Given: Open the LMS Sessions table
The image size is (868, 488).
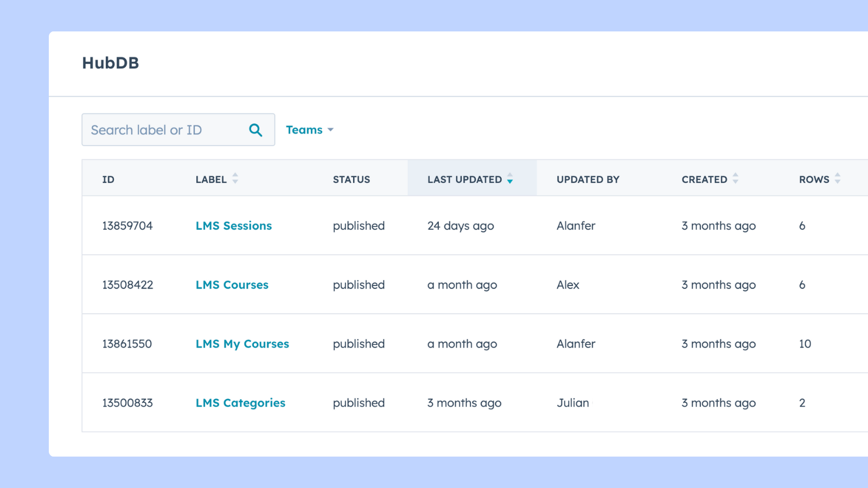Looking at the screenshot, I should 233,226.
